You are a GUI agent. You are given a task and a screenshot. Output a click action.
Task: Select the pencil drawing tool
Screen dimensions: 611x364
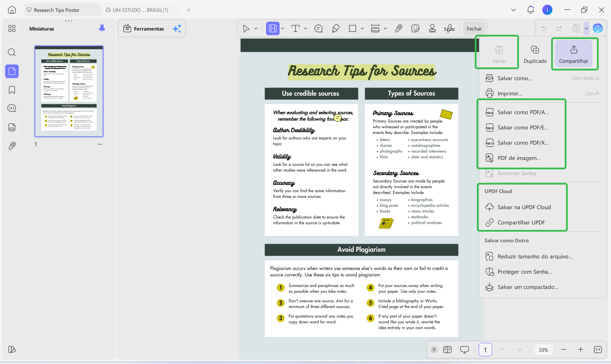(336, 28)
